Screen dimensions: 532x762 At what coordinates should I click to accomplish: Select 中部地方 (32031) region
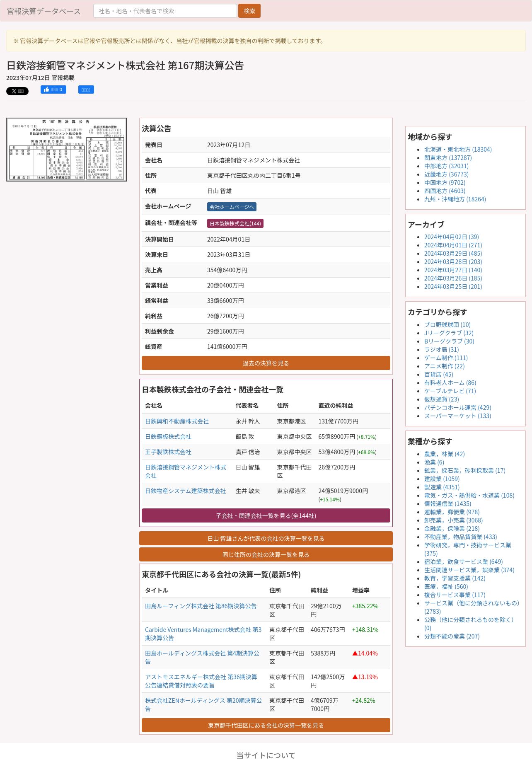[446, 166]
